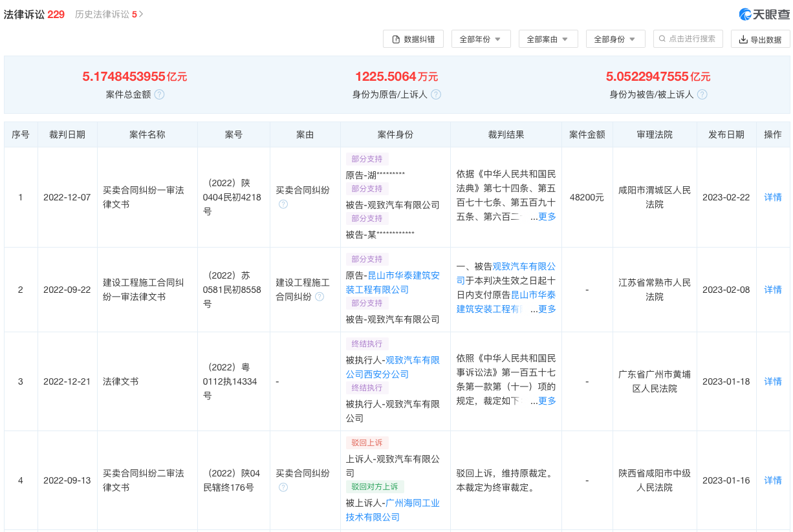Open 详情 for row 3

coord(773,381)
